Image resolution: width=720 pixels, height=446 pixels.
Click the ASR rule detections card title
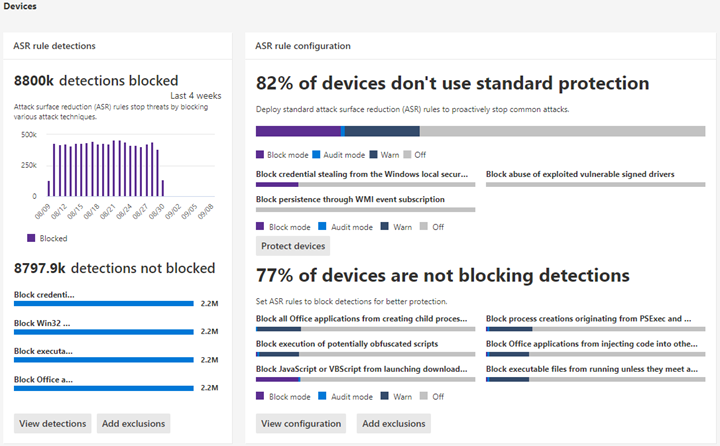point(54,46)
